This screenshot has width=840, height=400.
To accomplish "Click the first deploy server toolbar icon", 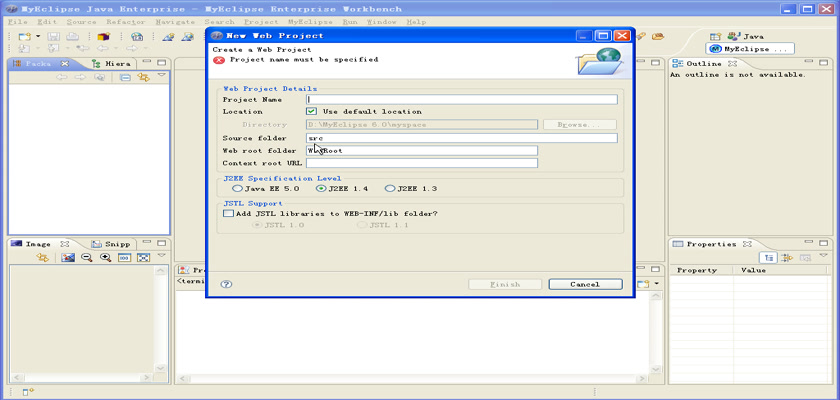I will pyautogui.click(x=168, y=36).
